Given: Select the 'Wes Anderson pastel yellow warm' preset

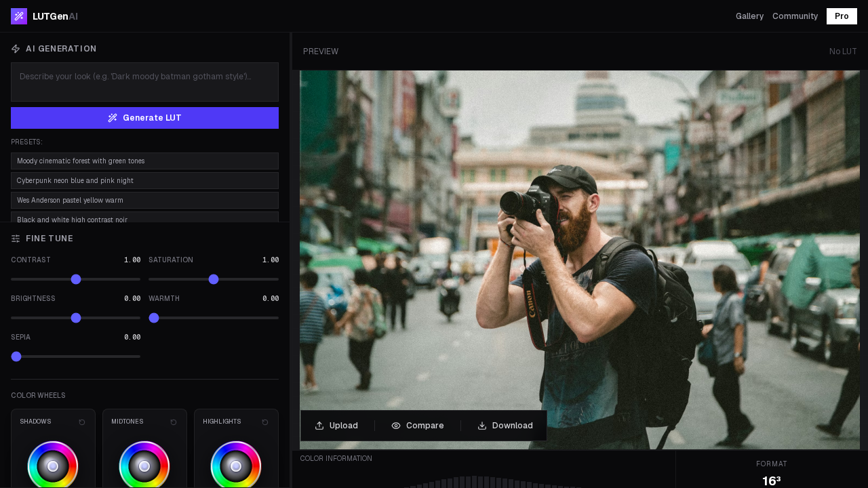Looking at the screenshot, I should 144,201.
